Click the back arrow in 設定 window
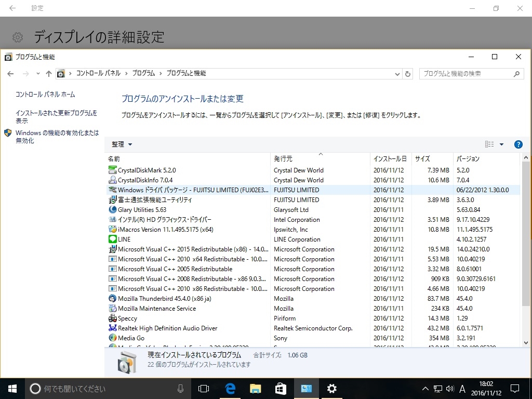Screen dimensions: 532x399 [12, 8]
